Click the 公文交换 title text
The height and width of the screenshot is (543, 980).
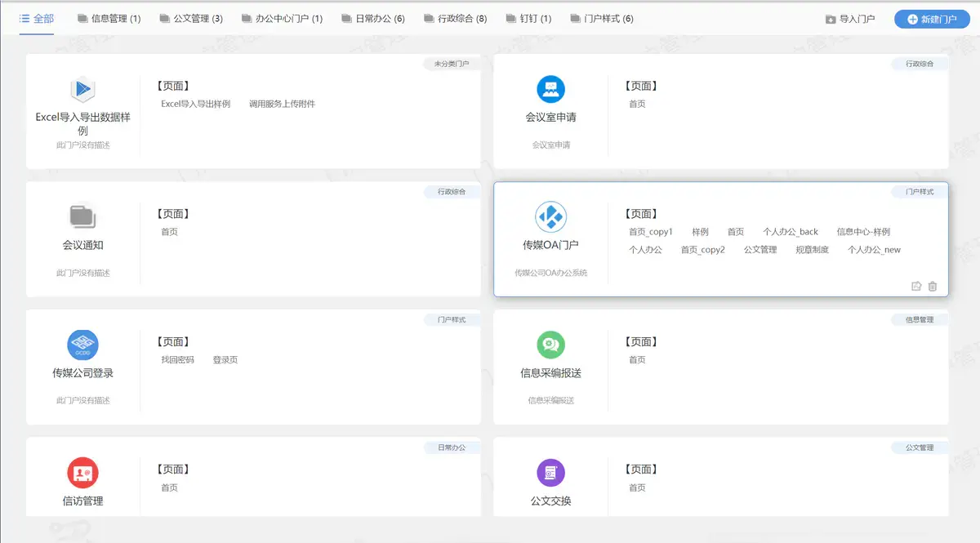(550, 501)
